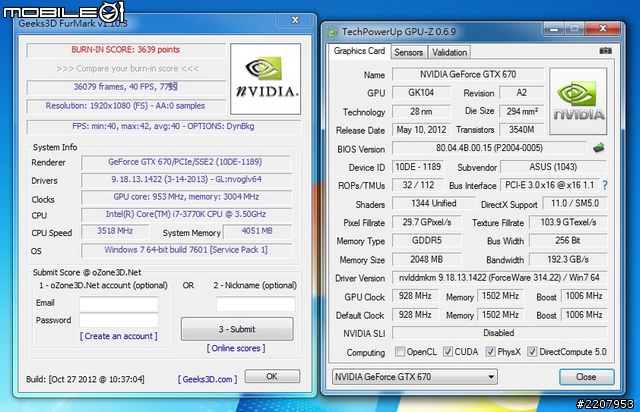Close the FurMark window with X
This screenshot has width=640, height=412.
[x=295, y=20]
